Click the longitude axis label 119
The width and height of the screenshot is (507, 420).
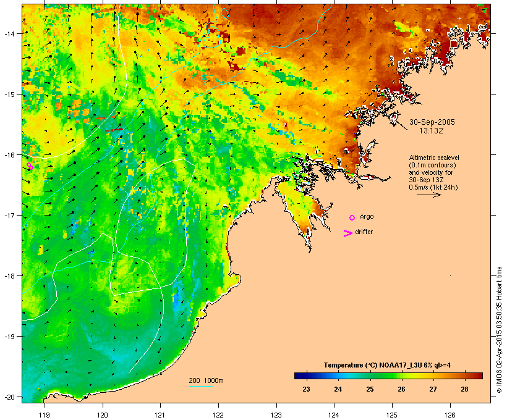[45, 415]
